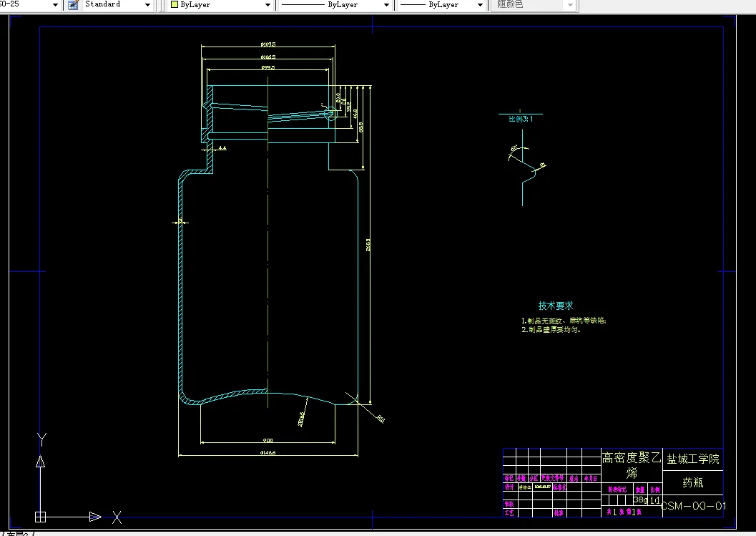756x536 pixels.
Task: Click the greyed-out 随颜色 plot style dropdown
Action: (x=534, y=5)
